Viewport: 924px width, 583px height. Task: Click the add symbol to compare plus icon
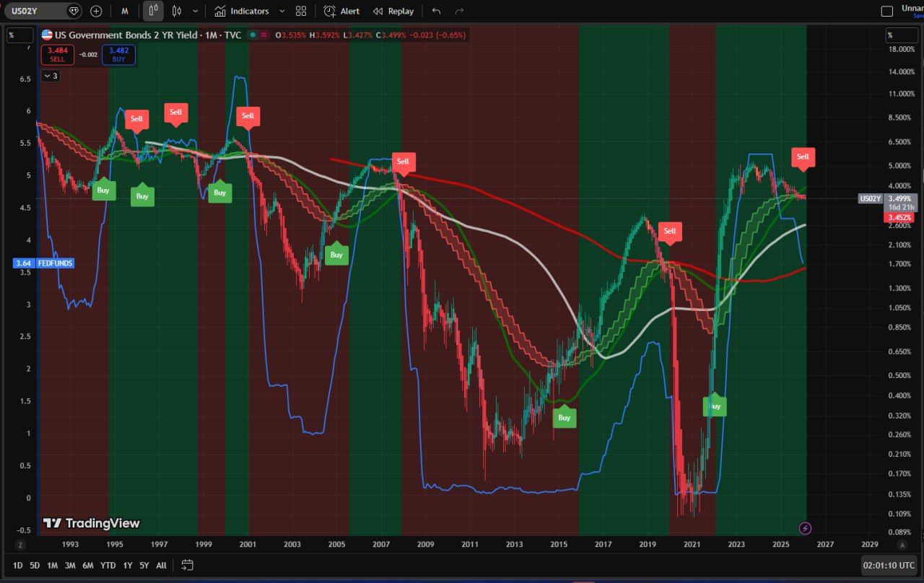pyautogui.click(x=96, y=11)
